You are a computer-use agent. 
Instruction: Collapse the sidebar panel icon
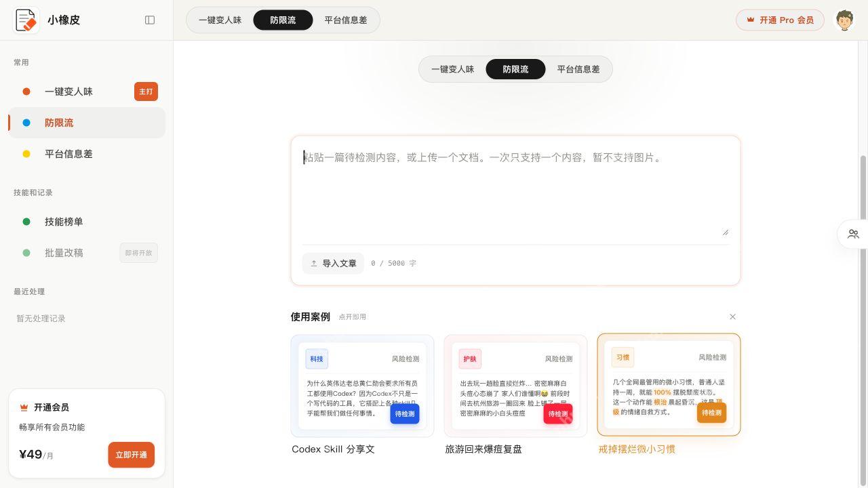tap(150, 20)
